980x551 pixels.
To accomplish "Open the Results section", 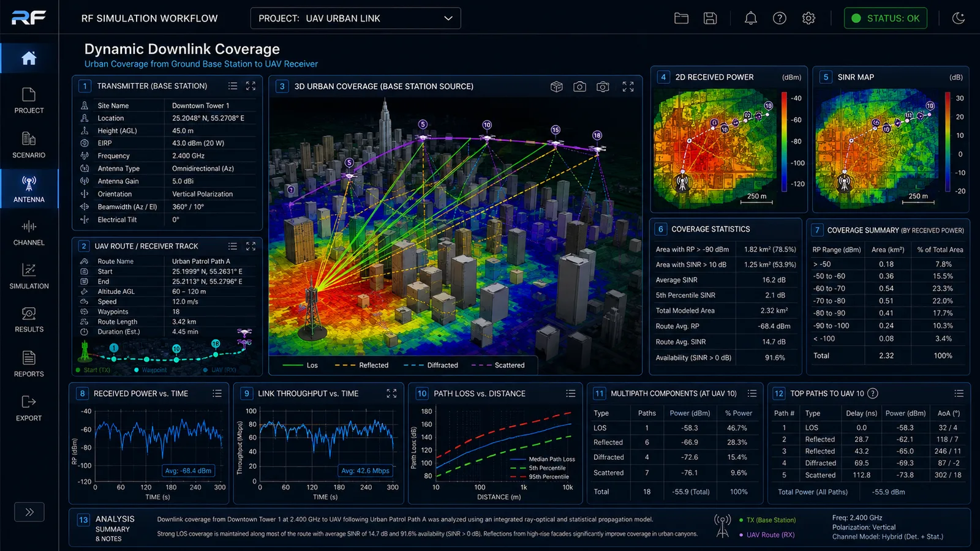I will [29, 320].
